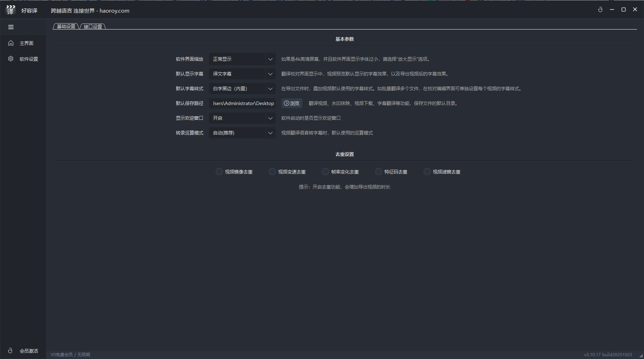The height and width of the screenshot is (359, 644).
Task: Open the 软件界面缩放 dropdown
Action: [242, 59]
